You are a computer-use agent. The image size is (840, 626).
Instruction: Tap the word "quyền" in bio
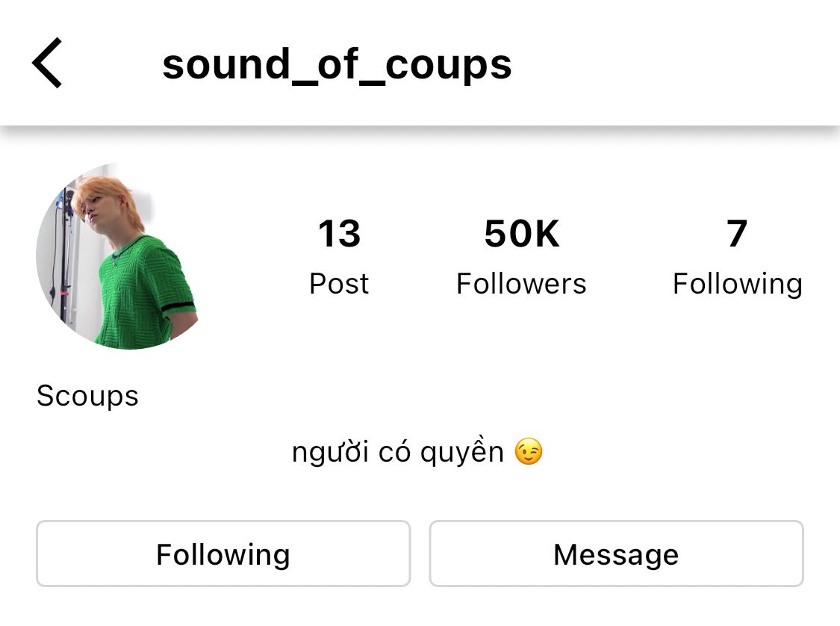[x=461, y=450]
